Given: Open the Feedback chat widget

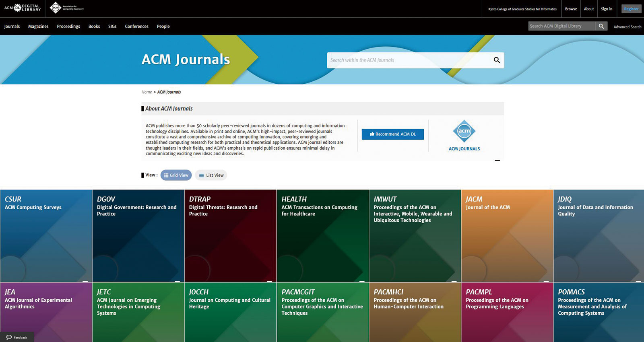Looking at the screenshot, I should [17, 337].
